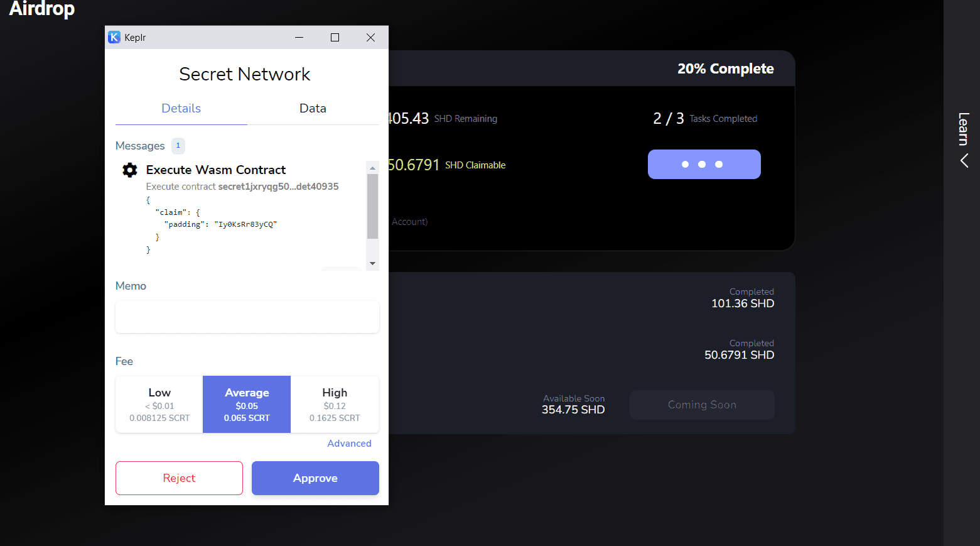Click the 50.6791 SHD completed value

740,355
